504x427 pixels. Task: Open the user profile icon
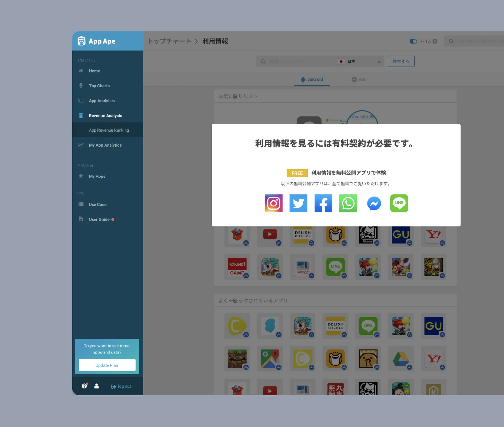tap(96, 386)
